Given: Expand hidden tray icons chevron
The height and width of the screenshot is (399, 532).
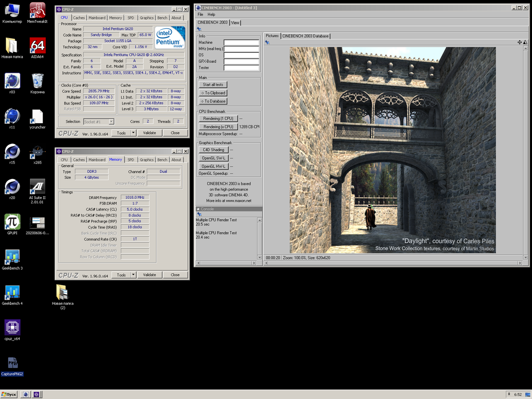Looking at the screenshot, I should coord(509,394).
